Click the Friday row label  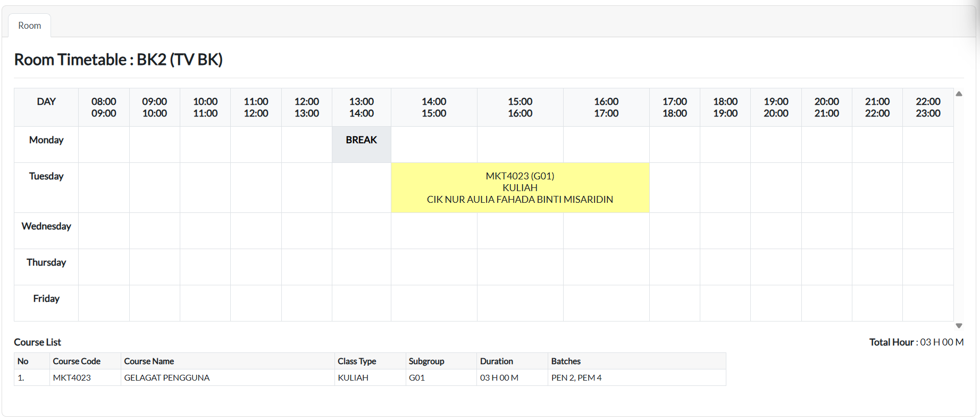[46, 299]
